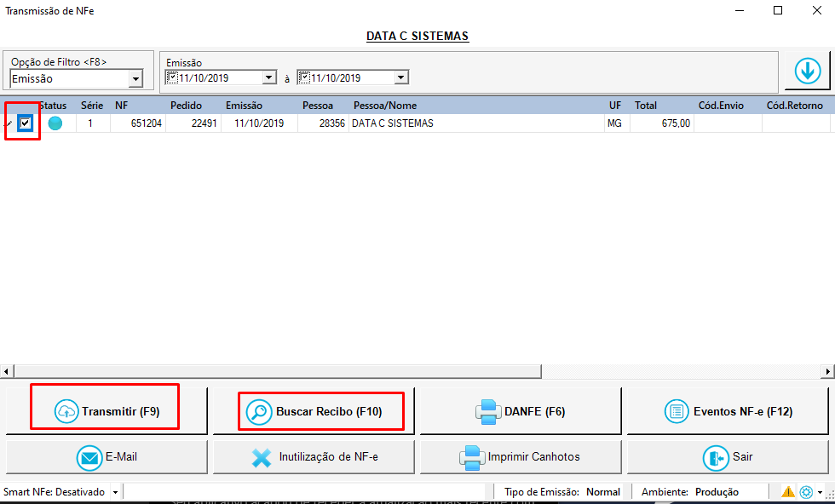
Task: Click Imprimir Canhotos button
Action: pyautogui.click(x=521, y=457)
